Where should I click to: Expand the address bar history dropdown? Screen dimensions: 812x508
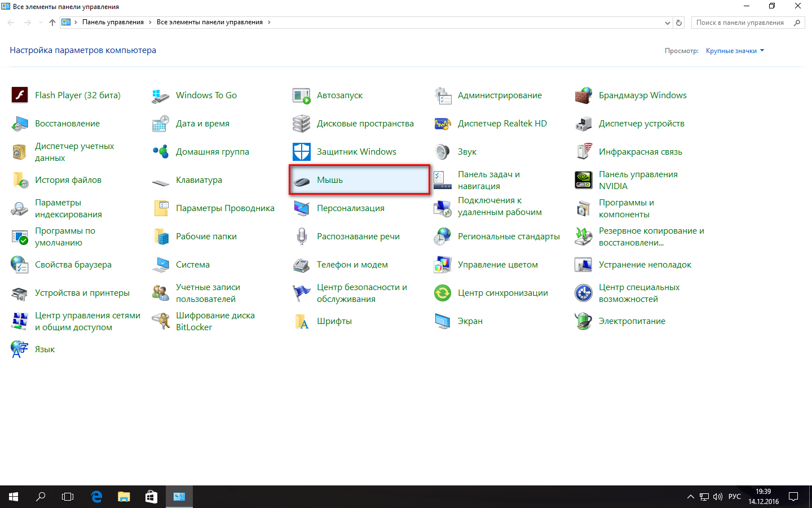pos(668,23)
